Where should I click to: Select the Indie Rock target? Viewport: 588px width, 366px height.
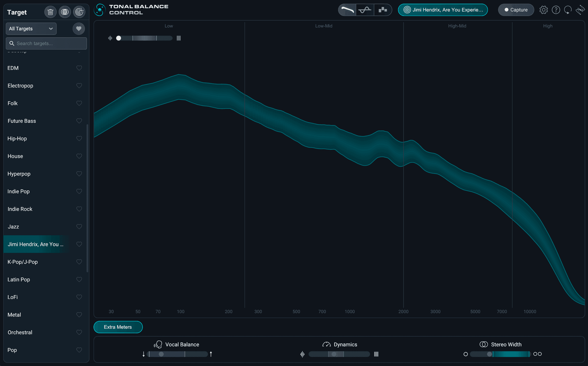[x=45, y=209]
